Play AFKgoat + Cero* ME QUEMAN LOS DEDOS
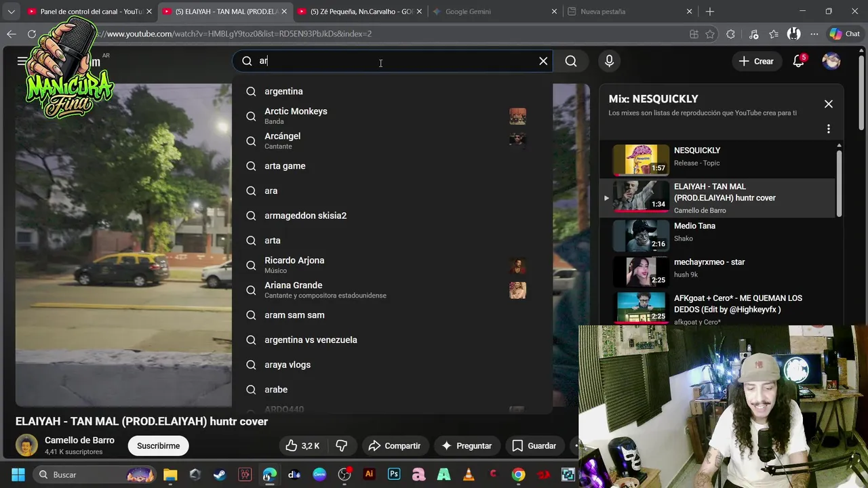 pos(641,308)
